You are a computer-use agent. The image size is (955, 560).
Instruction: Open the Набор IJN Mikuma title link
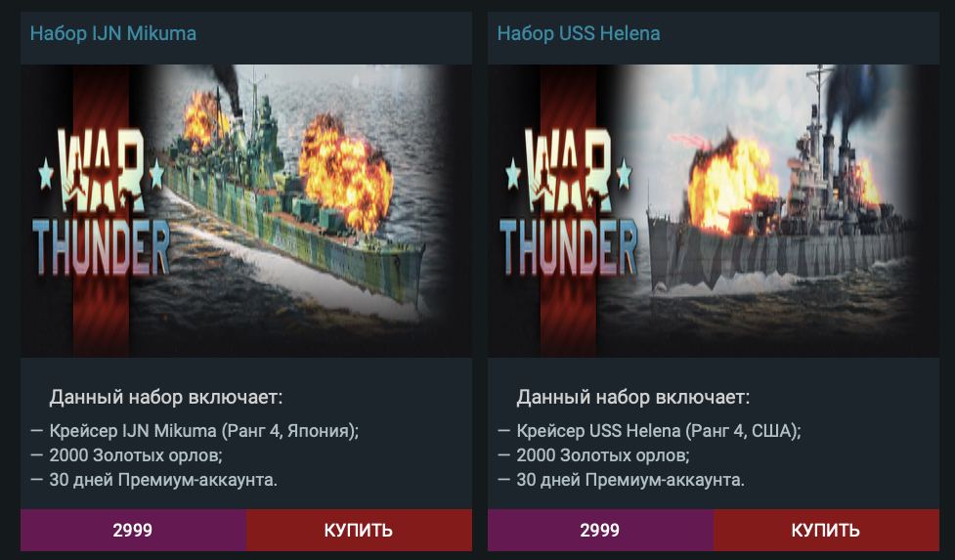pos(113,33)
